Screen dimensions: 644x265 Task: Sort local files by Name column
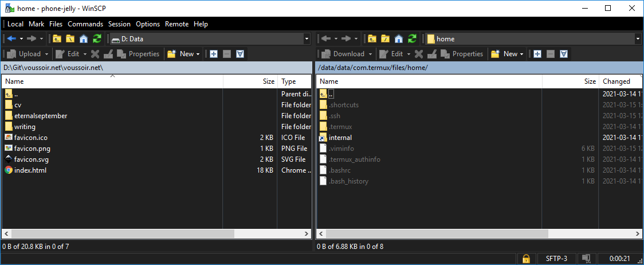coord(112,81)
